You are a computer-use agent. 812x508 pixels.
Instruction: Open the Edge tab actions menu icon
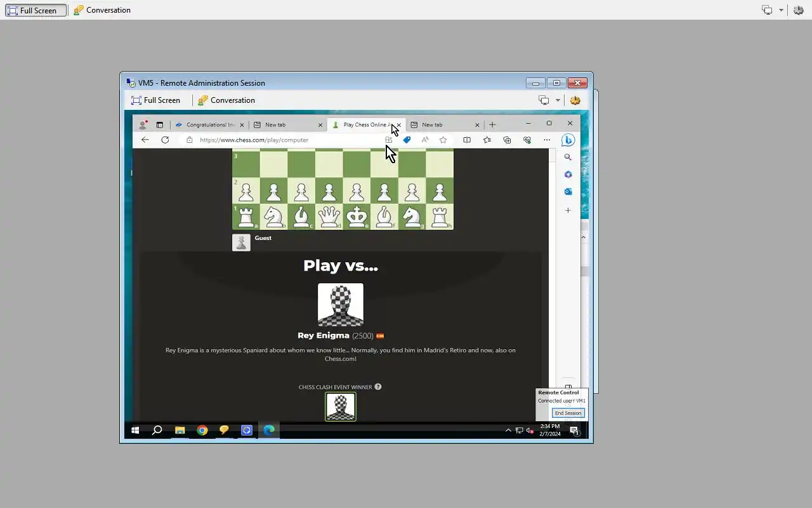[160, 124]
